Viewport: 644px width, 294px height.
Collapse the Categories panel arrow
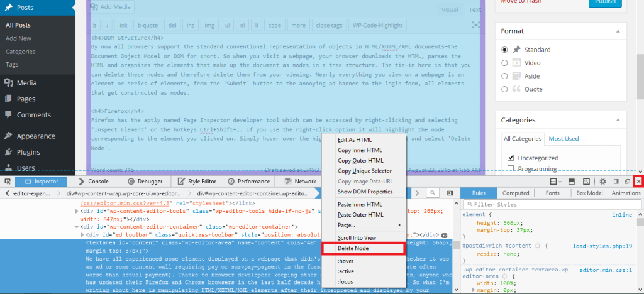tap(618, 120)
